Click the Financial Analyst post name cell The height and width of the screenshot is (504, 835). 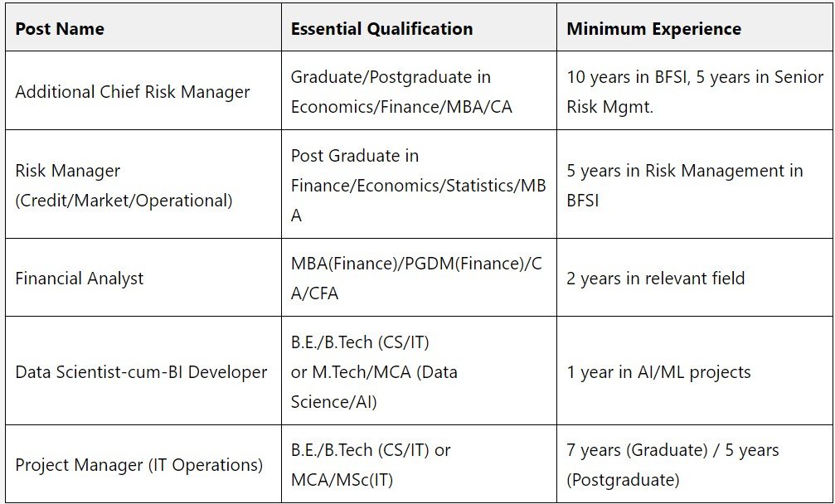pos(80,279)
